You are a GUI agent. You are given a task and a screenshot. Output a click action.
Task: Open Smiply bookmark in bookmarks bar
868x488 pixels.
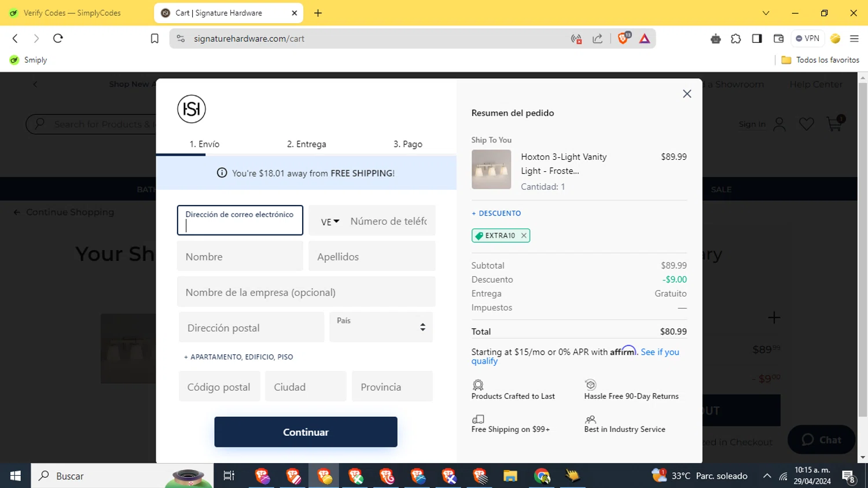pos(28,60)
